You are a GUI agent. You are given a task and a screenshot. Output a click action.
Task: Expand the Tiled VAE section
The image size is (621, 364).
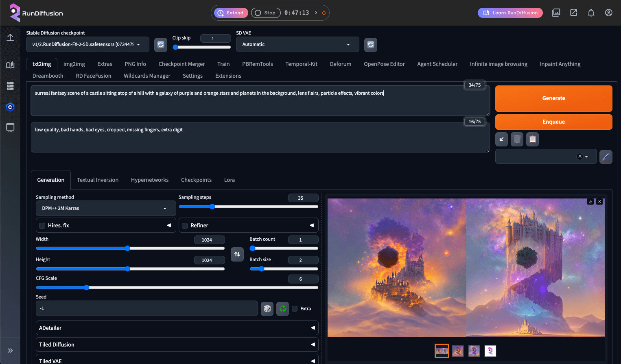pos(177,359)
